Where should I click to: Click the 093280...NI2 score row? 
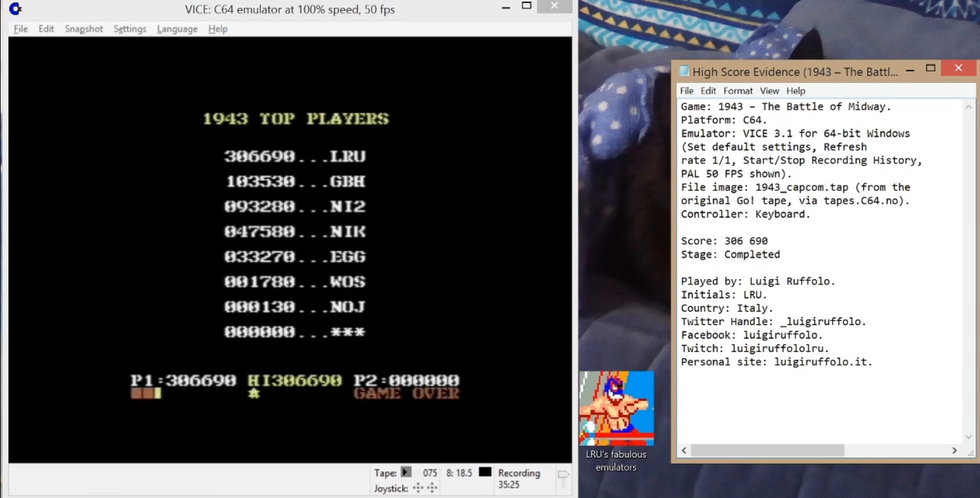(295, 207)
